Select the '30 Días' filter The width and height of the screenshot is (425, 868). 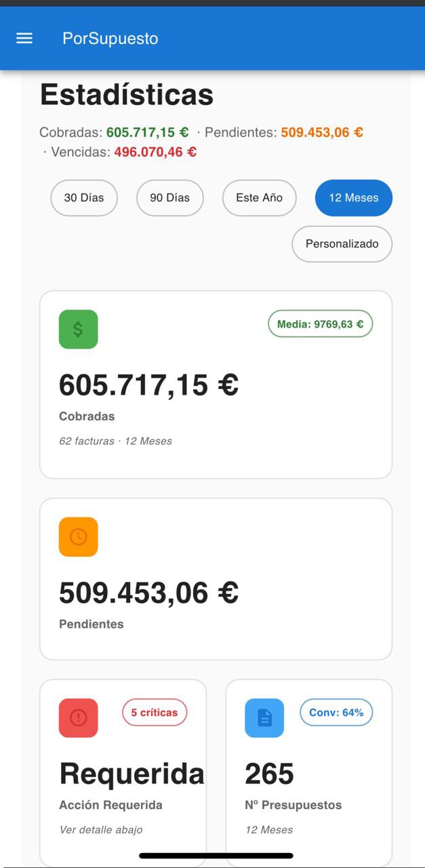tap(84, 197)
